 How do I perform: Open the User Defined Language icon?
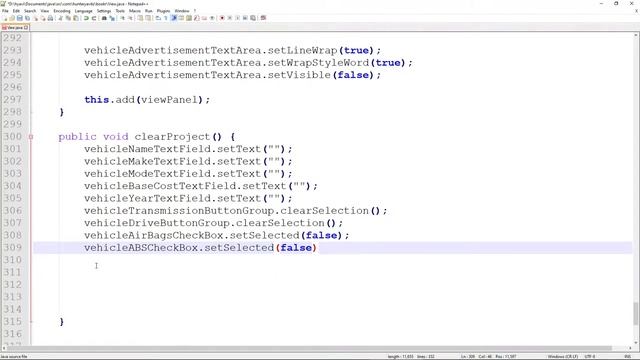click(x=180, y=18)
